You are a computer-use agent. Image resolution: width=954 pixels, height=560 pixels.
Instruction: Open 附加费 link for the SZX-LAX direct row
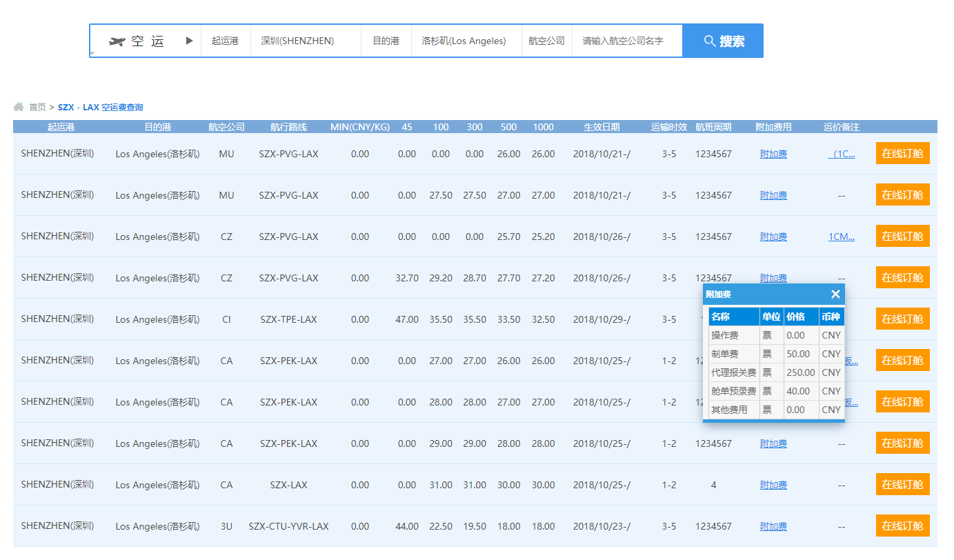773,485
